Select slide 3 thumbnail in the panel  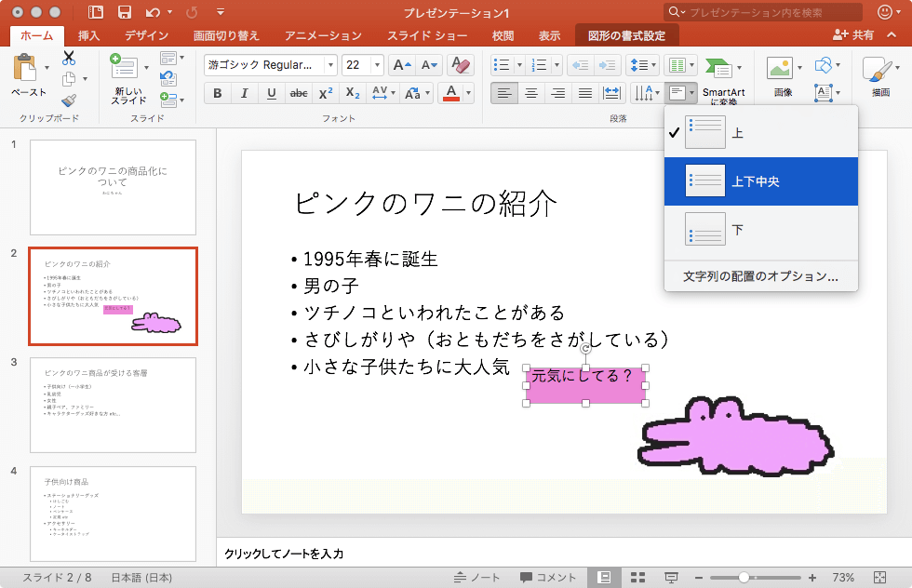113,405
